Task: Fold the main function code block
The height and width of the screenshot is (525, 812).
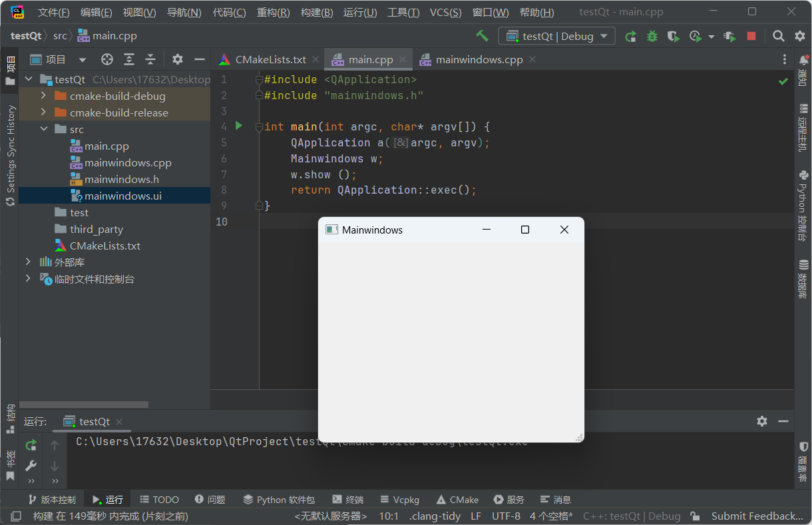Action: 259,126
